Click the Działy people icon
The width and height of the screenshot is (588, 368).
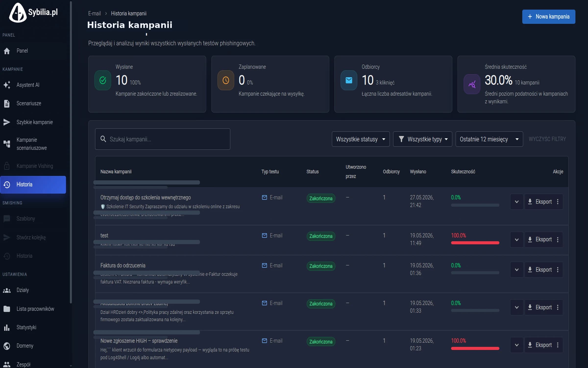click(x=7, y=290)
